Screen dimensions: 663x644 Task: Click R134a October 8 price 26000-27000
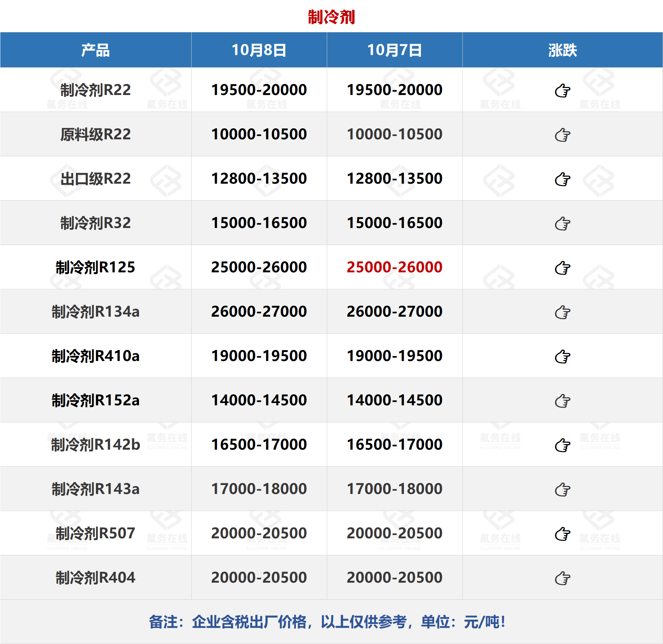(x=259, y=311)
